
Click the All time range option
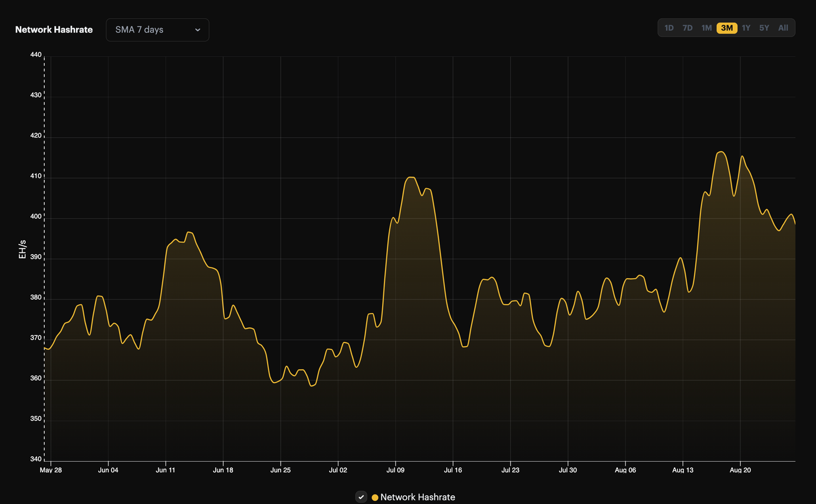783,28
